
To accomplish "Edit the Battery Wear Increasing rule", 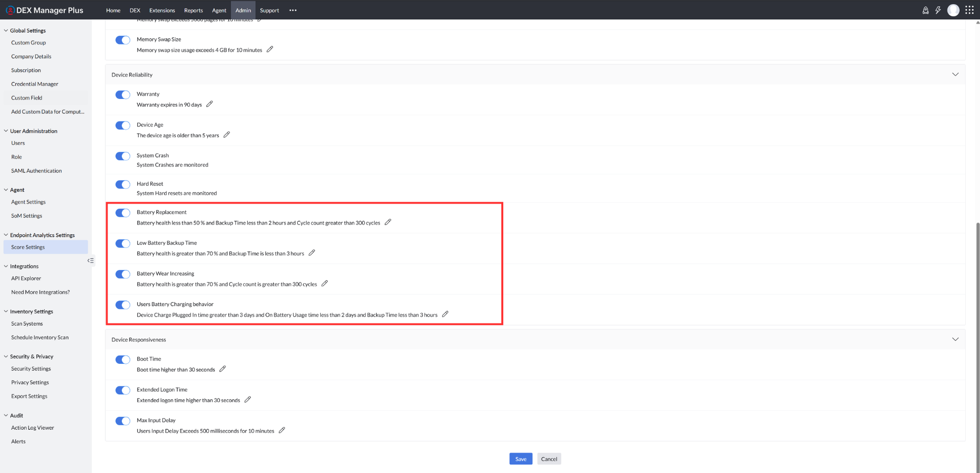I will [325, 283].
